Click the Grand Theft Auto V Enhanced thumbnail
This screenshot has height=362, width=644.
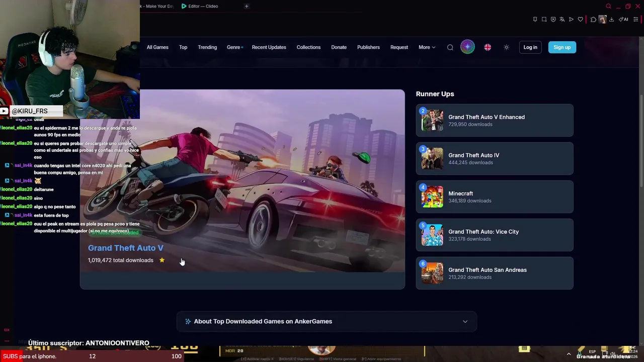[432, 121]
